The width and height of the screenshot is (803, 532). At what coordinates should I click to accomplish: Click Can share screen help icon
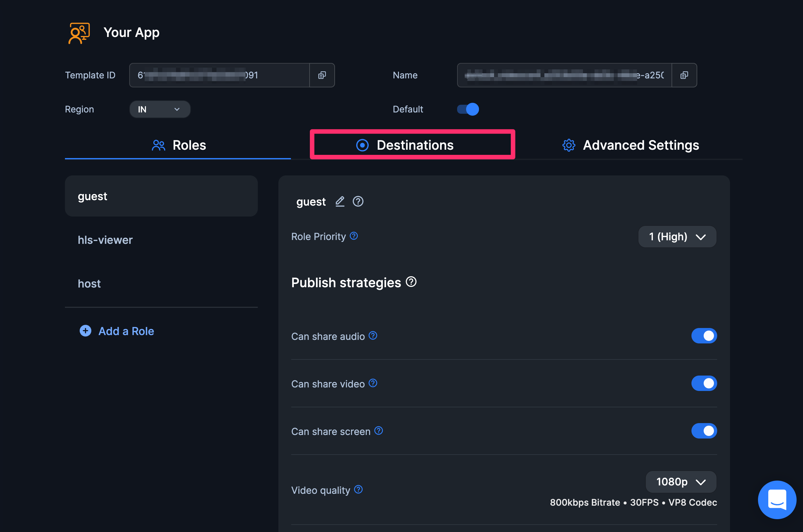pyautogui.click(x=378, y=430)
